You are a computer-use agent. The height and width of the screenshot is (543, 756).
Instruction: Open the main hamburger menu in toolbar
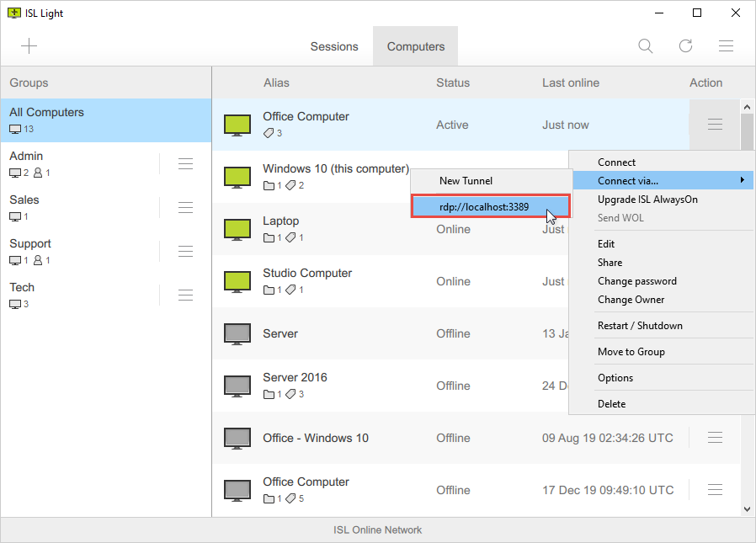click(725, 46)
